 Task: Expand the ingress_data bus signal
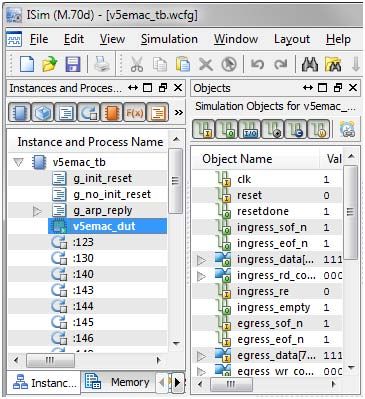[x=201, y=260]
